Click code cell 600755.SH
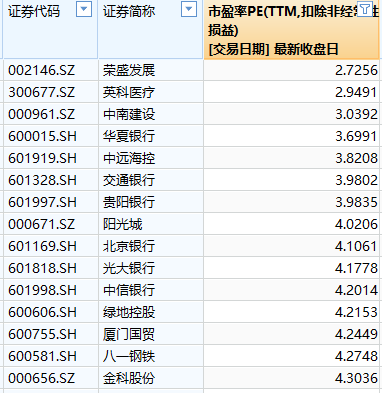The width and height of the screenshot is (382, 393). pyautogui.click(x=51, y=334)
